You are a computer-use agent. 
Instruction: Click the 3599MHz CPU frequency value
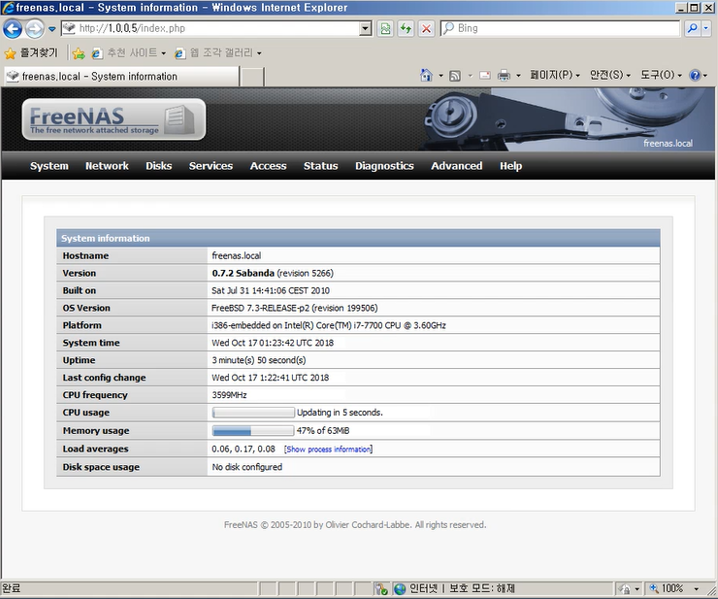229,395
